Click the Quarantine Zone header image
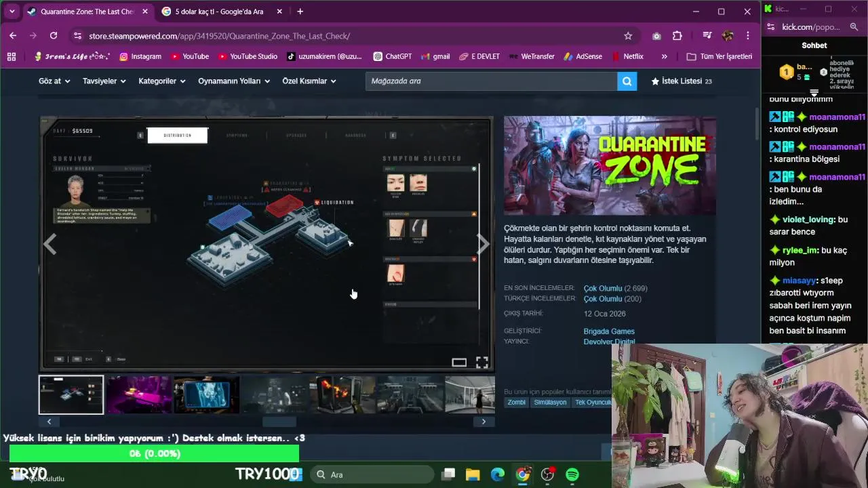The height and width of the screenshot is (488, 868). (610, 166)
